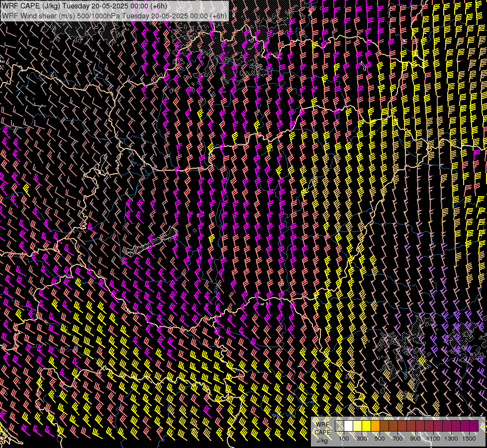Click the legend value '300'
The width and height of the screenshot is (487, 448).
point(362,439)
